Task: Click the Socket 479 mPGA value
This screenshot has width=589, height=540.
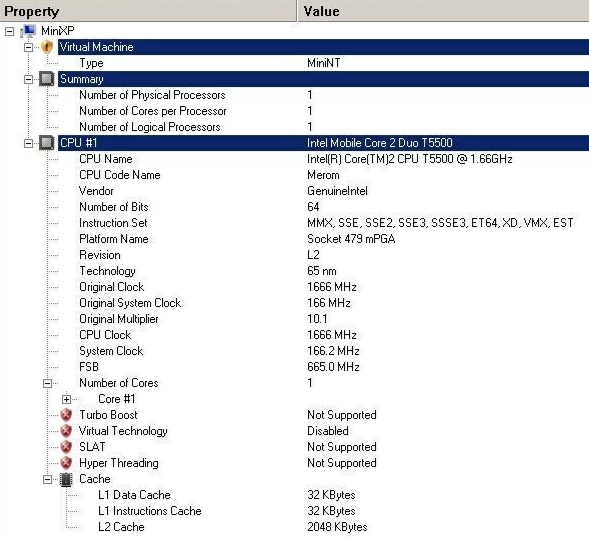Action: [x=351, y=239]
